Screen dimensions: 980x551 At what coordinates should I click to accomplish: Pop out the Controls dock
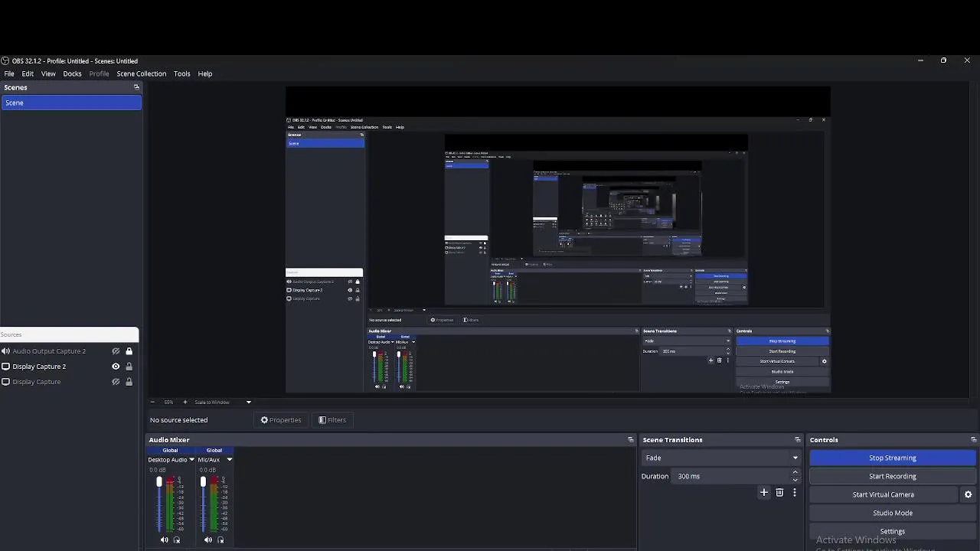(974, 440)
